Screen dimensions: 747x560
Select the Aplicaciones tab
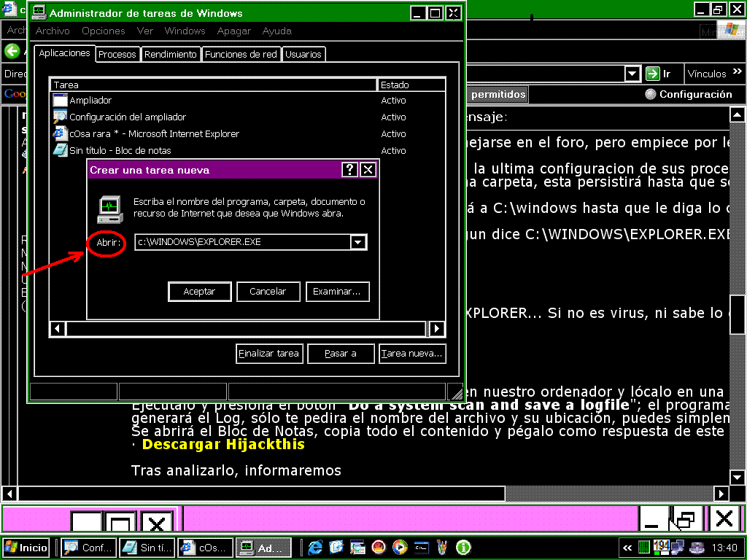point(64,52)
